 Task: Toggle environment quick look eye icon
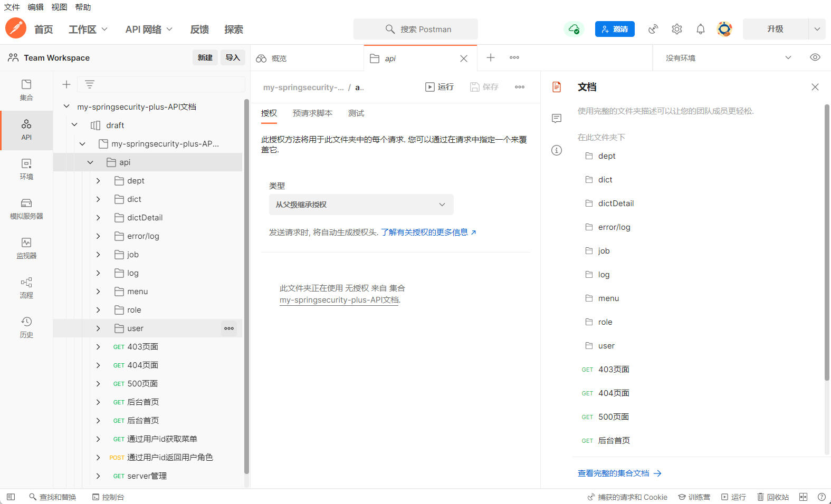[815, 57]
